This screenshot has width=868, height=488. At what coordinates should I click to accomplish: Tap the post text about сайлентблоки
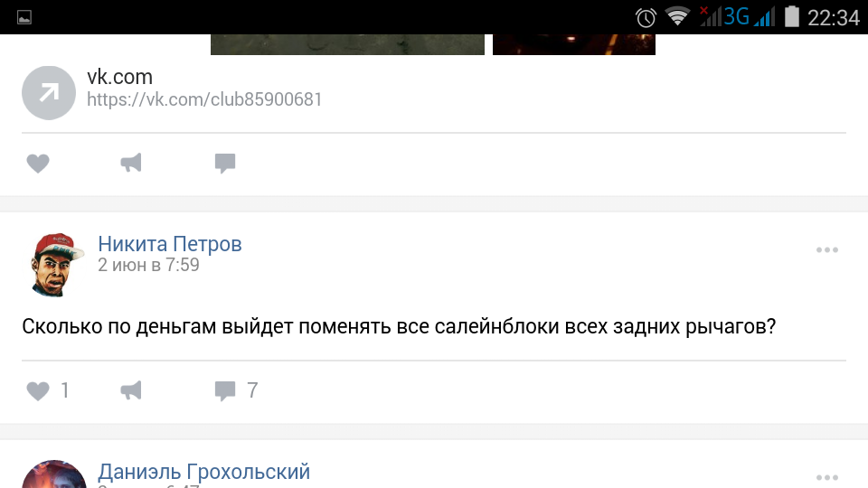click(399, 326)
